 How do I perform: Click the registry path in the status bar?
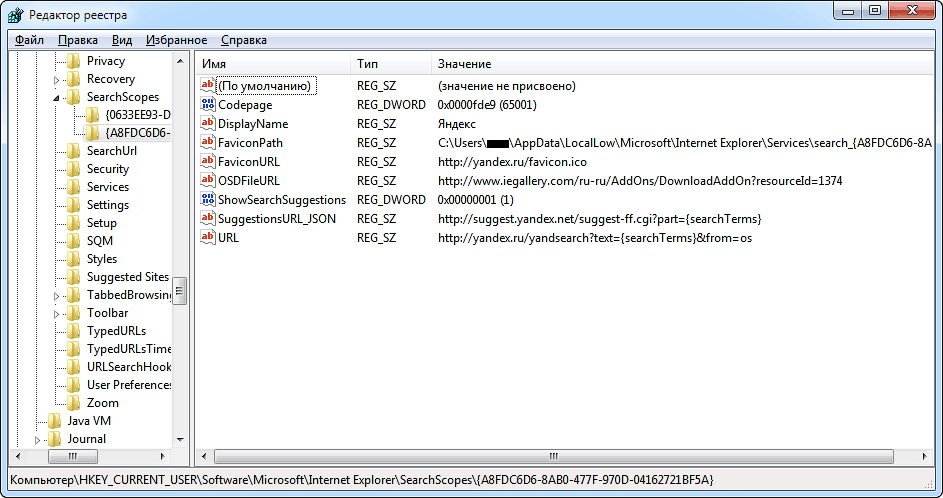pos(362,480)
